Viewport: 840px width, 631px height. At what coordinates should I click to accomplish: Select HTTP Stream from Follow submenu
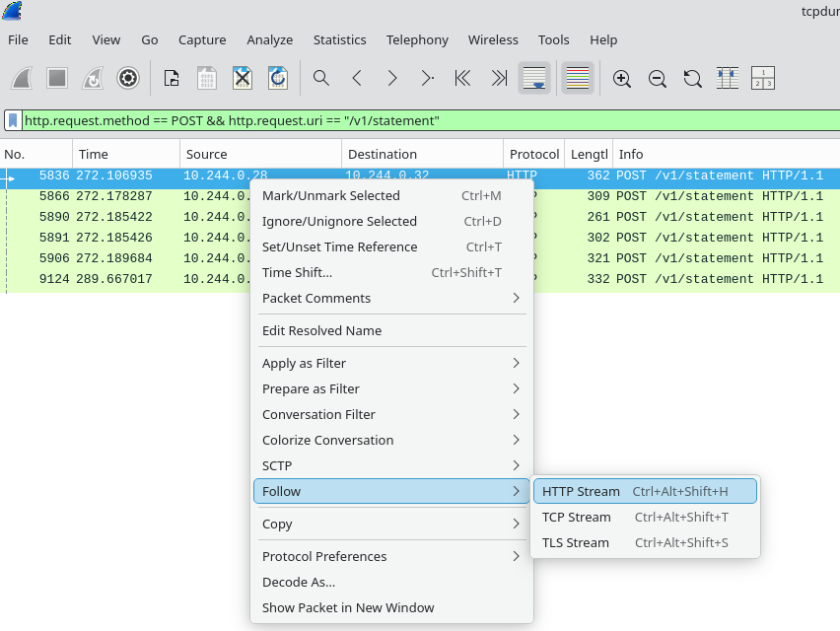[x=581, y=491]
